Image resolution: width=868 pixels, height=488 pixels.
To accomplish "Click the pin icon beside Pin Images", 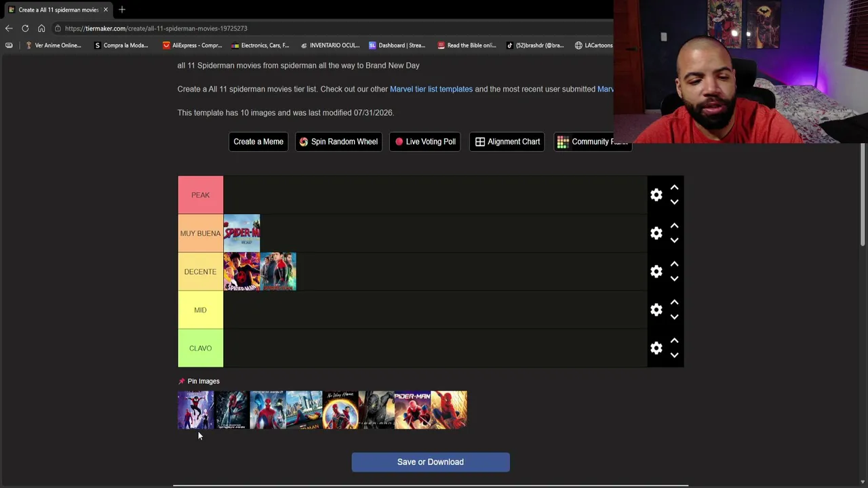I will (x=181, y=382).
